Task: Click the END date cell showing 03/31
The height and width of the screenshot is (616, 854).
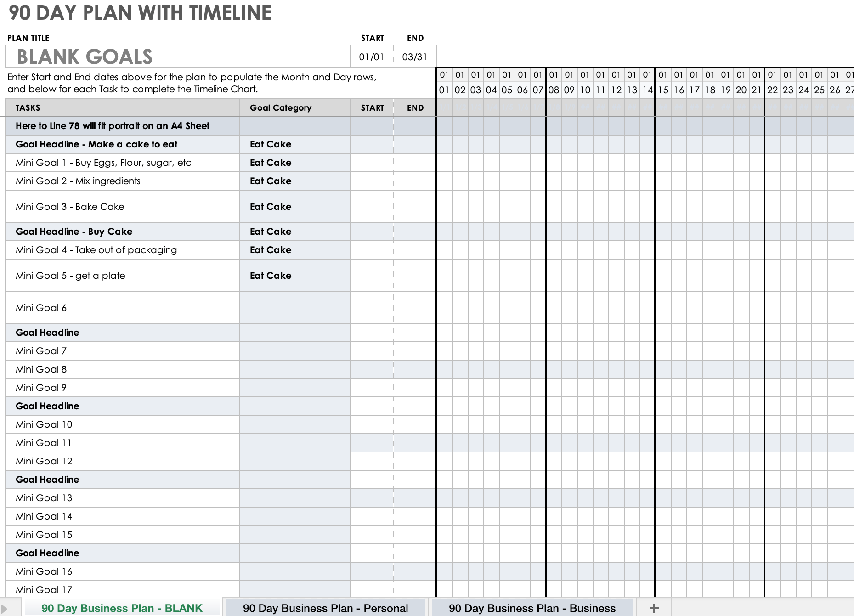Action: click(x=415, y=57)
